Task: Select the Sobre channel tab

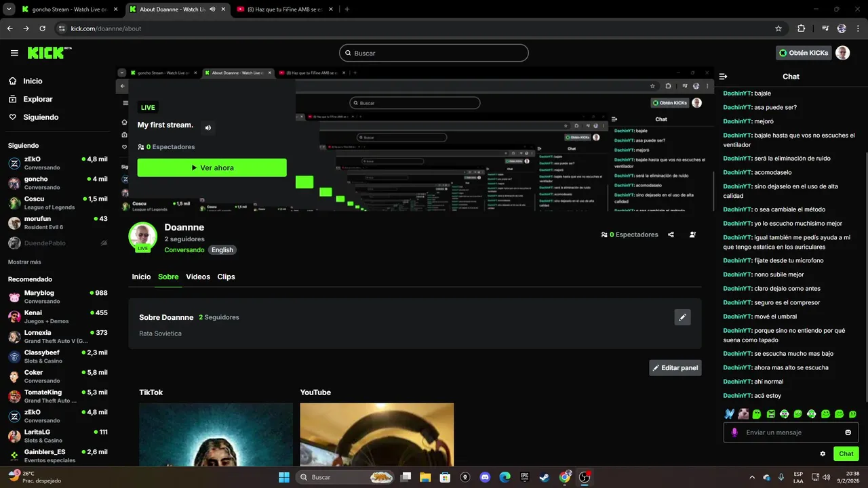Action: coord(168,277)
